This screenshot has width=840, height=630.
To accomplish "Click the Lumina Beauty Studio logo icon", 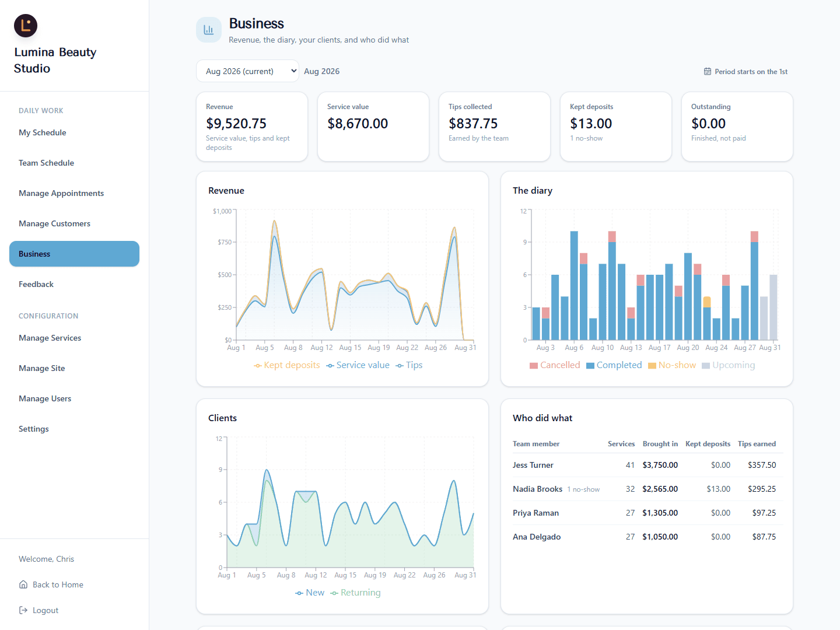I will (26, 26).
